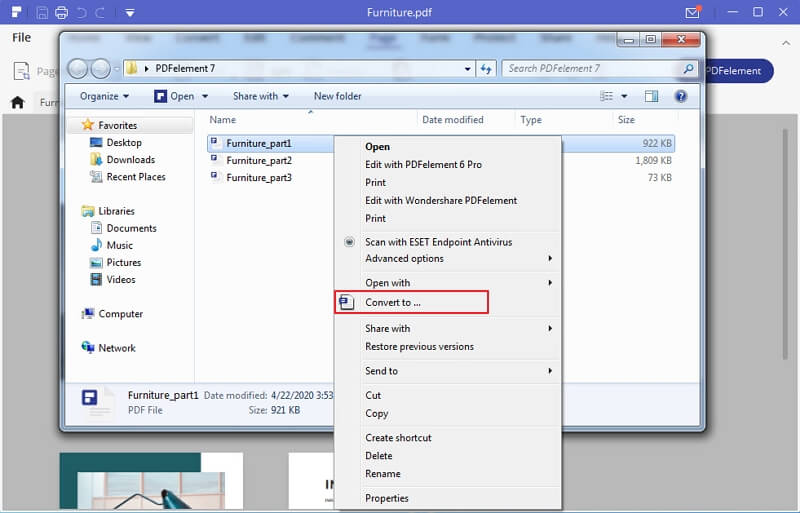Select the Furniture_part2 file

[259, 160]
